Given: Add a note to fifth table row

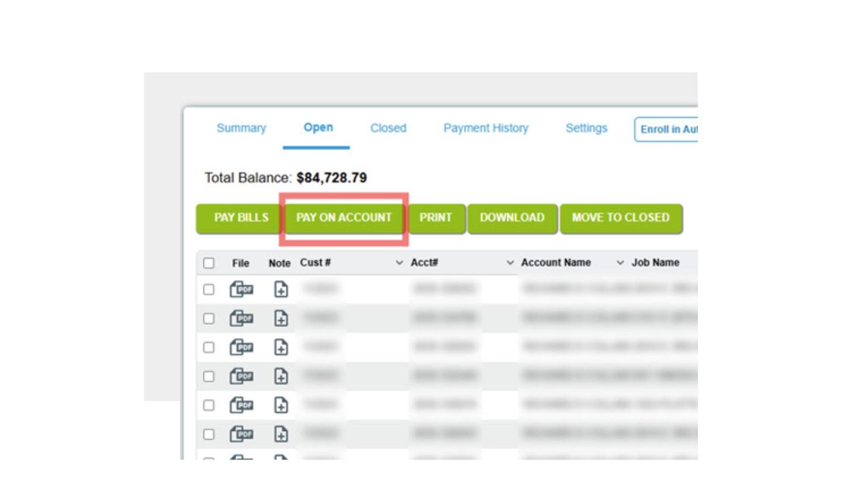Looking at the screenshot, I should [281, 405].
